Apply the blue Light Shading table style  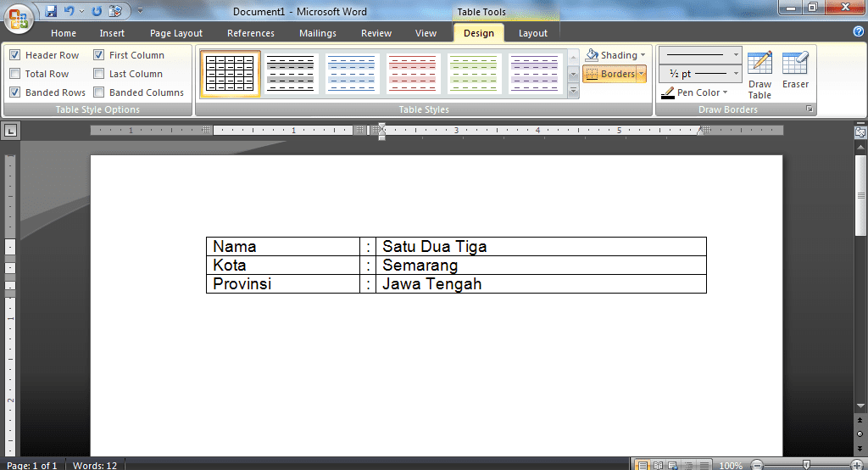point(352,73)
